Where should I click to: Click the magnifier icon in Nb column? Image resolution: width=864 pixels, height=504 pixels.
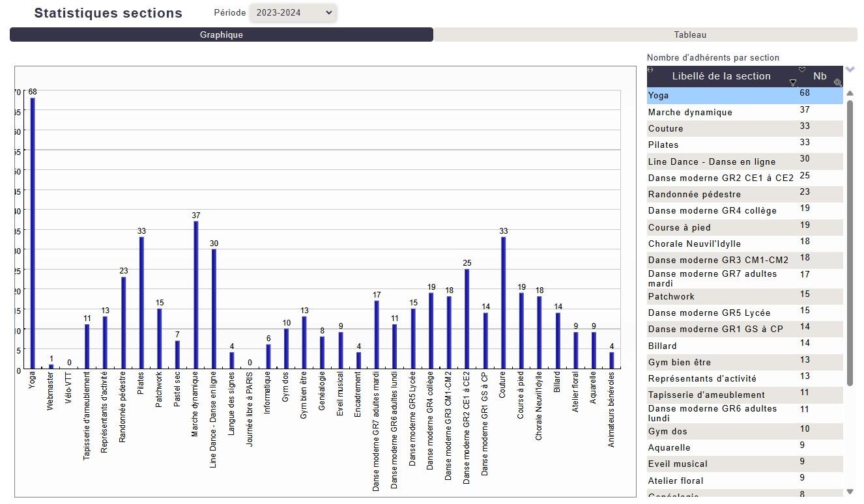(x=837, y=83)
